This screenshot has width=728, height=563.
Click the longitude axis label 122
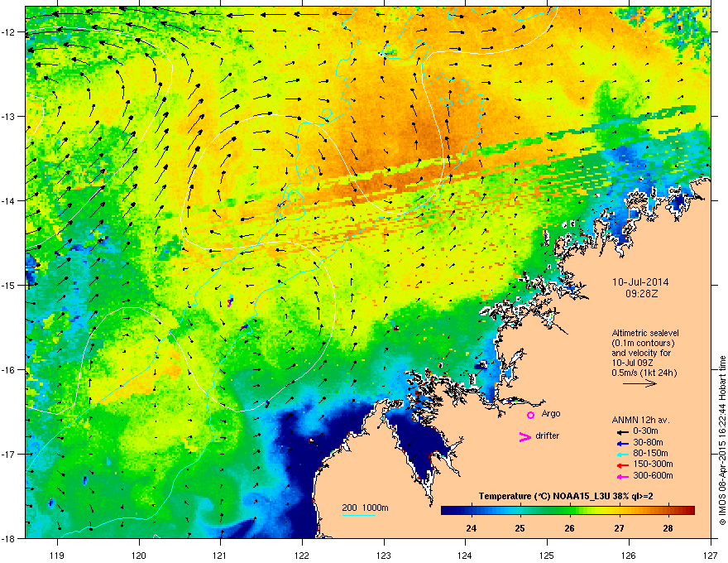(x=302, y=555)
